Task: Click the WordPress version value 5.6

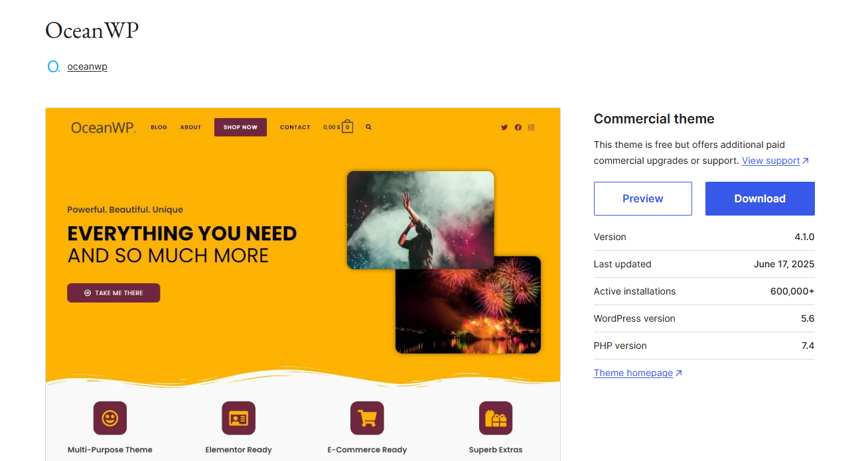Action: coord(808,318)
